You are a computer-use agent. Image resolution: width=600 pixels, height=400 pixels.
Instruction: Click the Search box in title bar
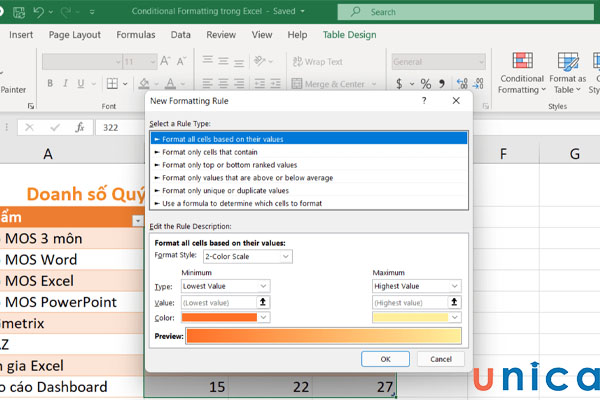[420, 12]
